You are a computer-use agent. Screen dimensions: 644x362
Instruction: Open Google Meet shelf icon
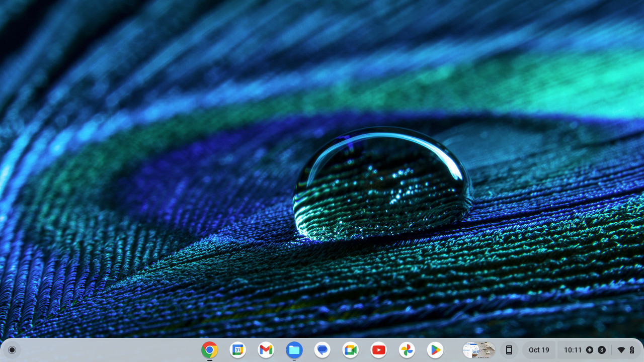(351, 350)
